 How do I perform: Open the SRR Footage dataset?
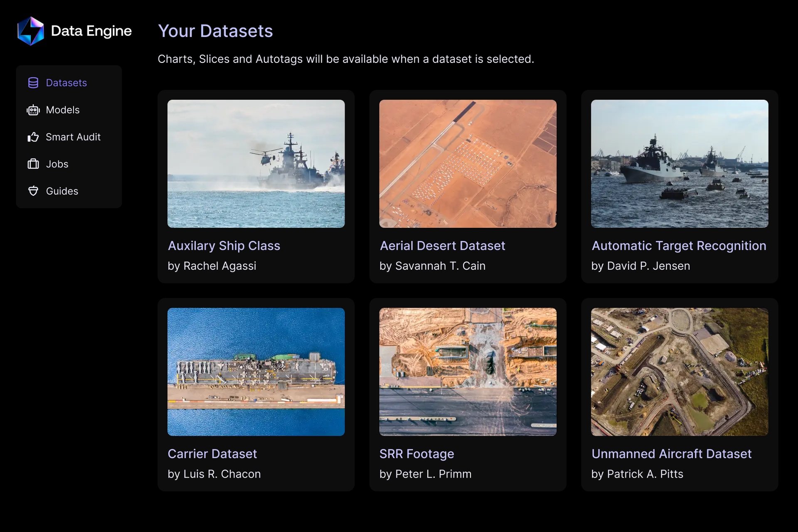[x=417, y=454]
